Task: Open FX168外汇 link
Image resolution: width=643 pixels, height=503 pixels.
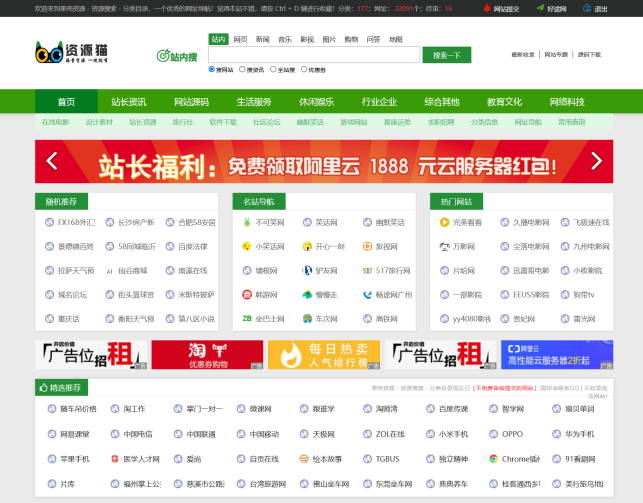Action: coord(76,222)
